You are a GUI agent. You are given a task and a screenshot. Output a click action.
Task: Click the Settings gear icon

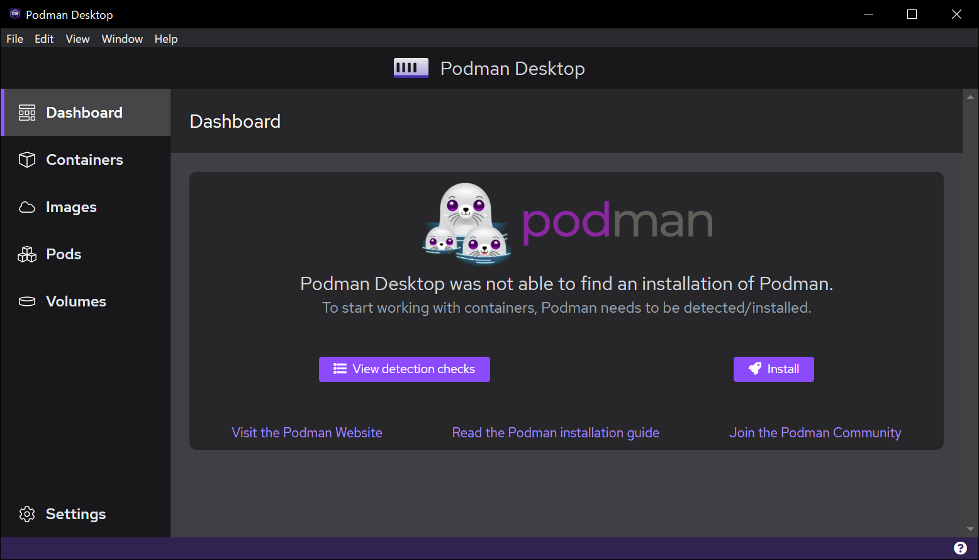(x=27, y=514)
